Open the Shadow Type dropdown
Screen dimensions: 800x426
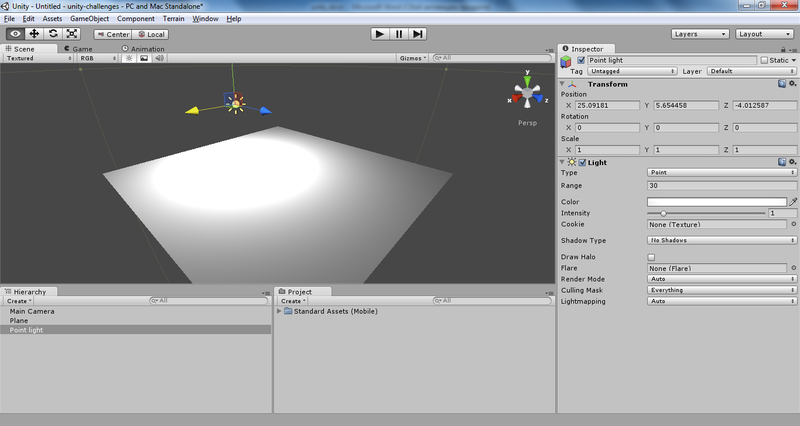721,240
